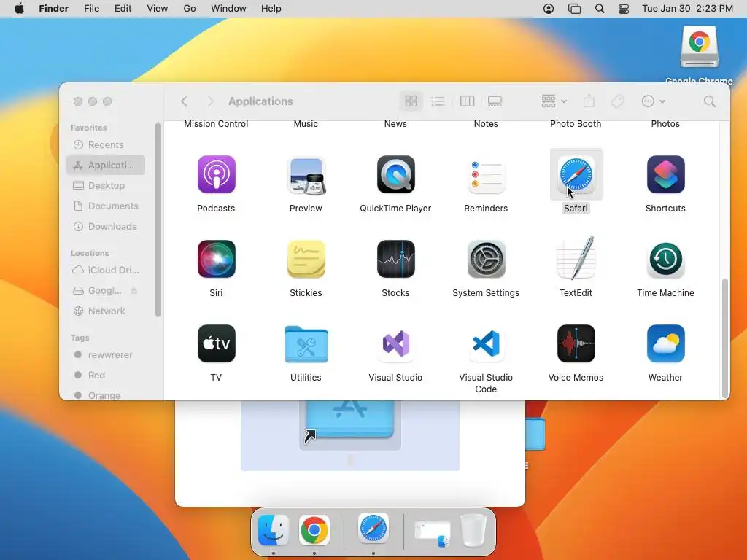Select the Red tag

pyautogui.click(x=106, y=376)
